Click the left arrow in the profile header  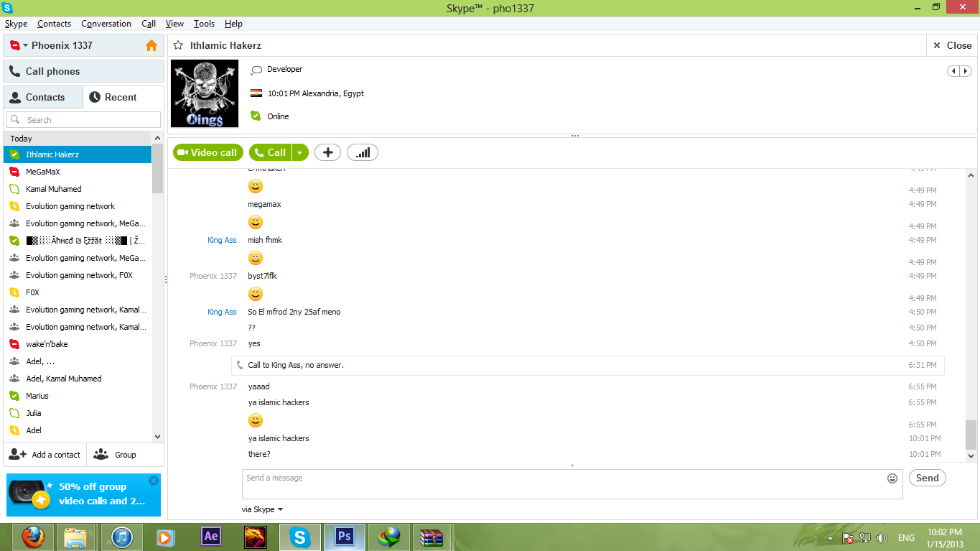(953, 71)
